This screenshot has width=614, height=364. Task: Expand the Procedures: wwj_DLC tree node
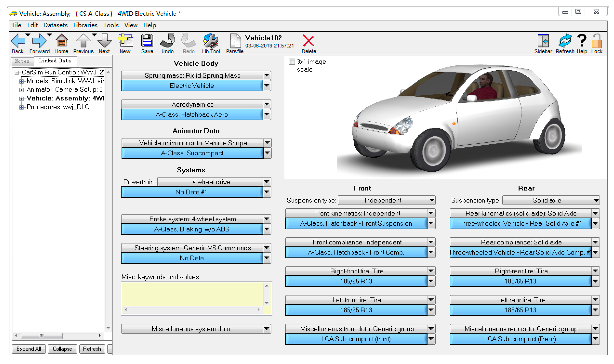22,108
